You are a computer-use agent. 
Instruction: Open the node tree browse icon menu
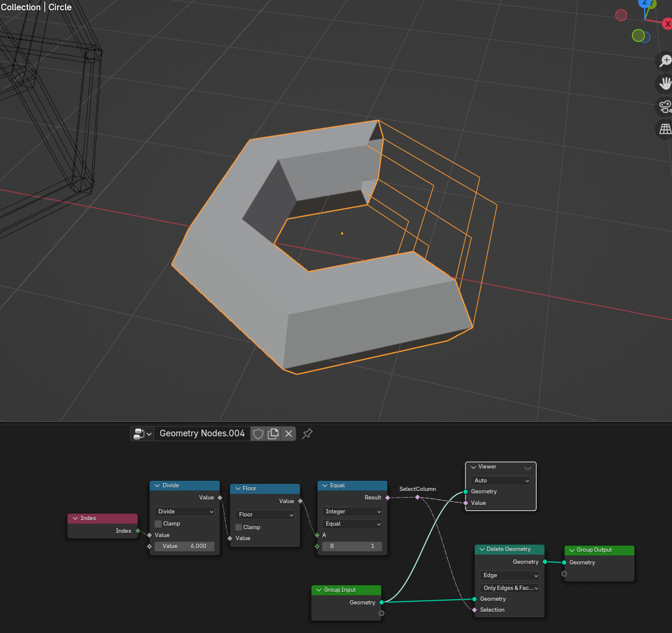click(142, 434)
